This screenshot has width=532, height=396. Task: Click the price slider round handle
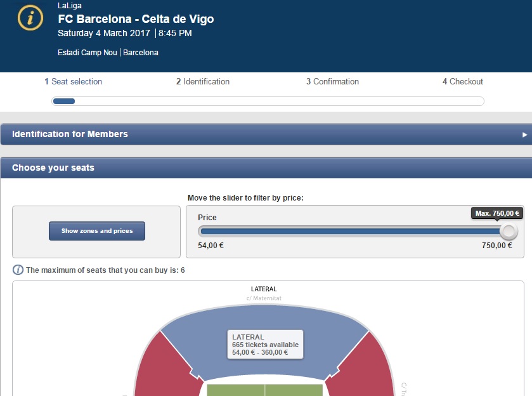[x=508, y=232]
